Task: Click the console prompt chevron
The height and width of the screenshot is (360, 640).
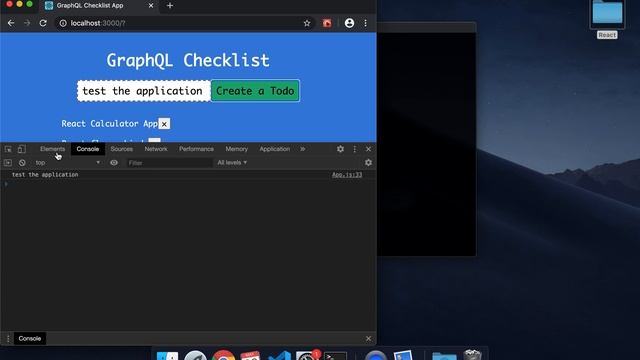Action: coord(6,184)
